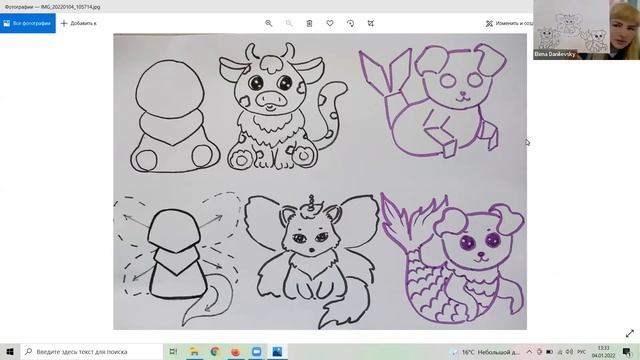Switch to Firefox on the taskbar
Image resolution: width=640 pixels, height=360 pixels.
pyautogui.click(x=236, y=351)
